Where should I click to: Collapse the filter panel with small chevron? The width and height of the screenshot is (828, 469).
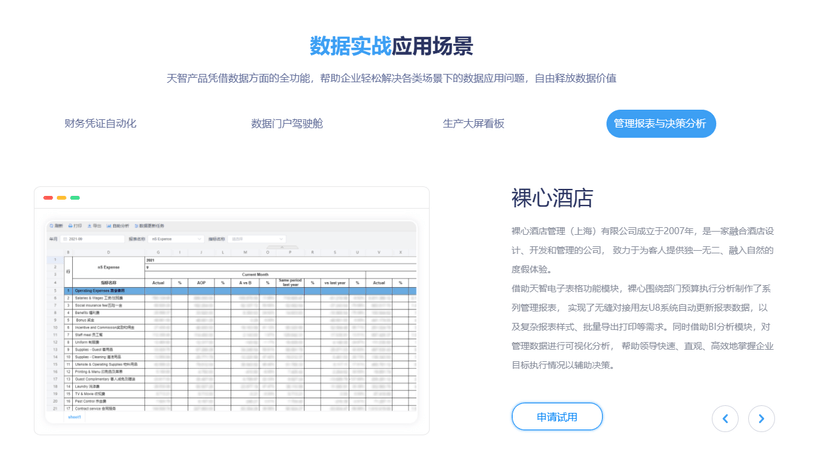pyautogui.click(x=282, y=247)
